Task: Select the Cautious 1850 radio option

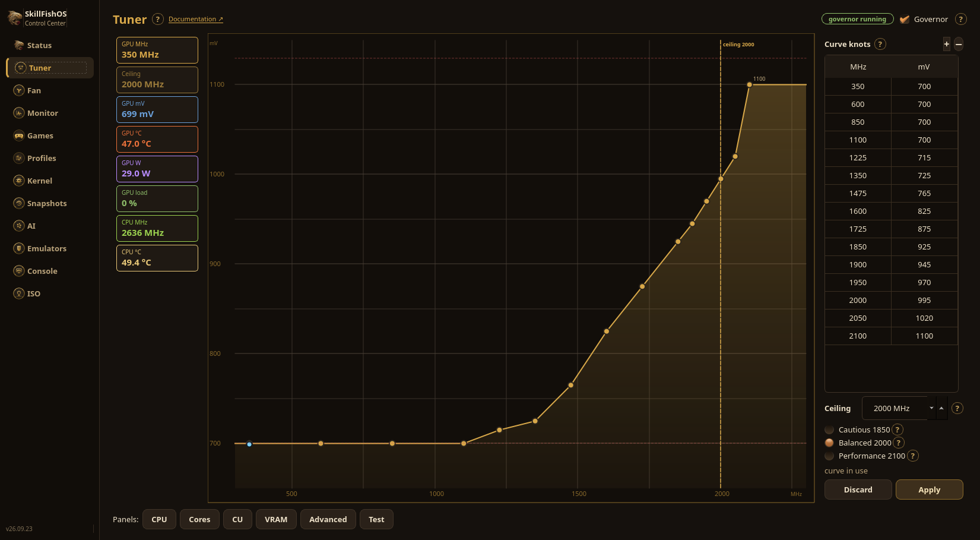Action: tap(829, 430)
